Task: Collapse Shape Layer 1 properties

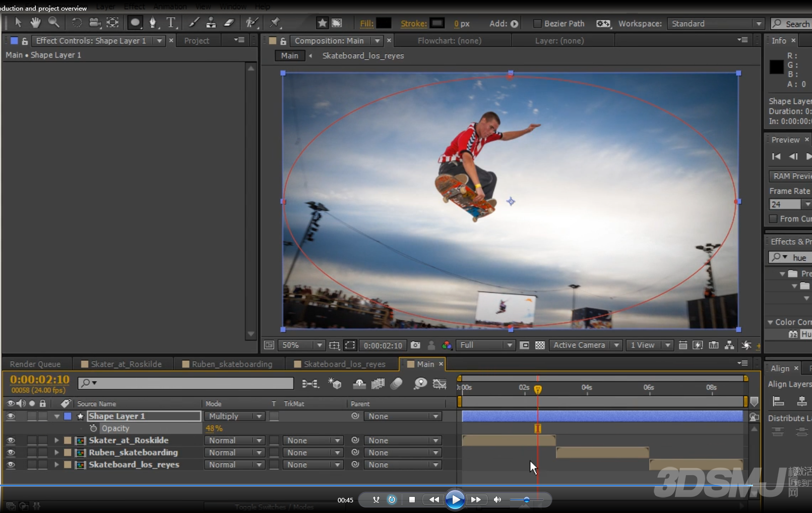Action: tap(56, 416)
